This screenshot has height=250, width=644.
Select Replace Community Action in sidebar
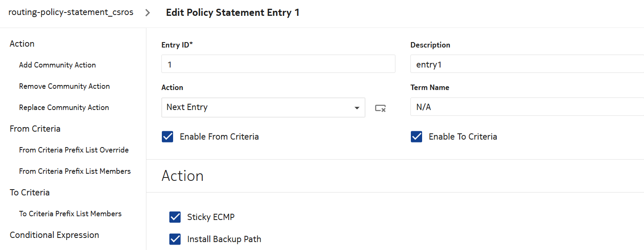pos(64,107)
